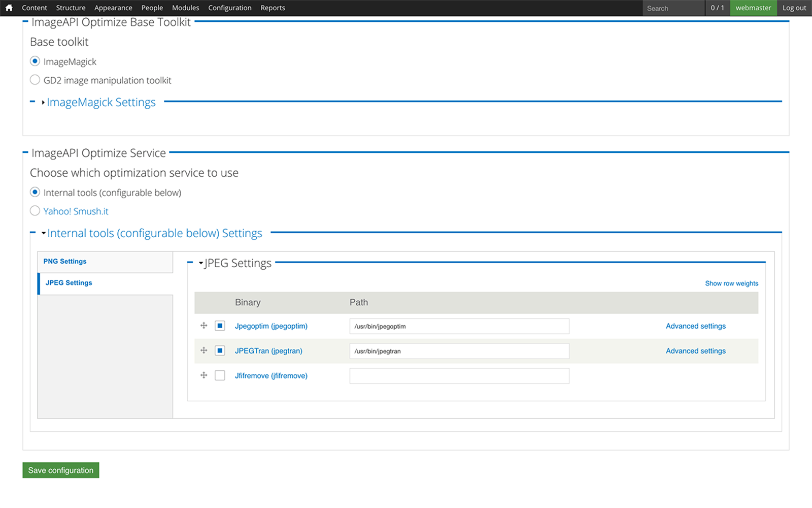Grab the drag handle for JPEGTran row
This screenshot has height=508, width=812.
(x=204, y=351)
